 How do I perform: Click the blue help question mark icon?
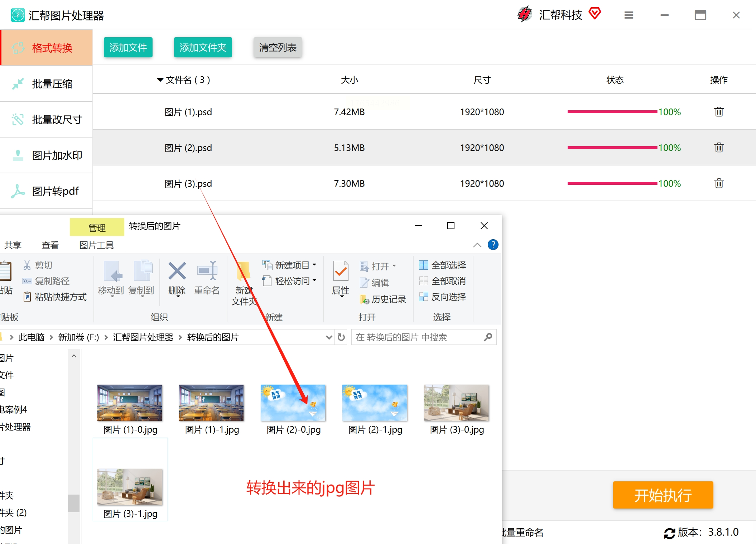493,245
